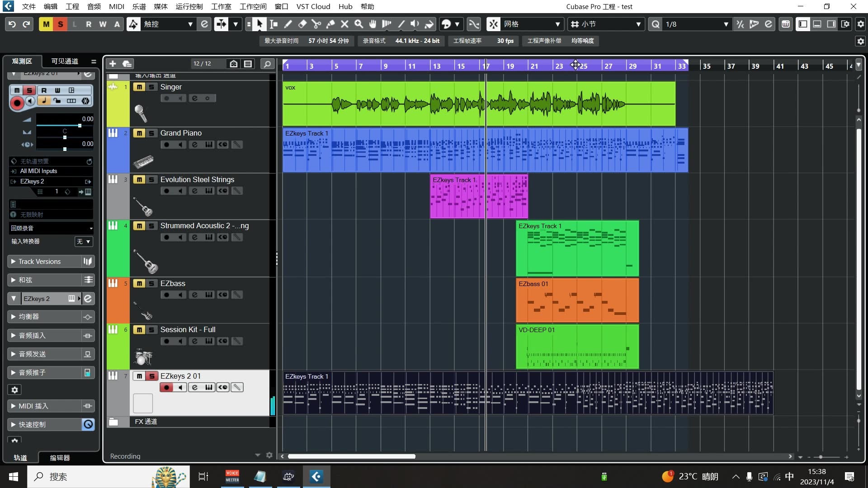The height and width of the screenshot is (488, 868).
Task: Select the Mute X tool
Action: pyautogui.click(x=344, y=24)
